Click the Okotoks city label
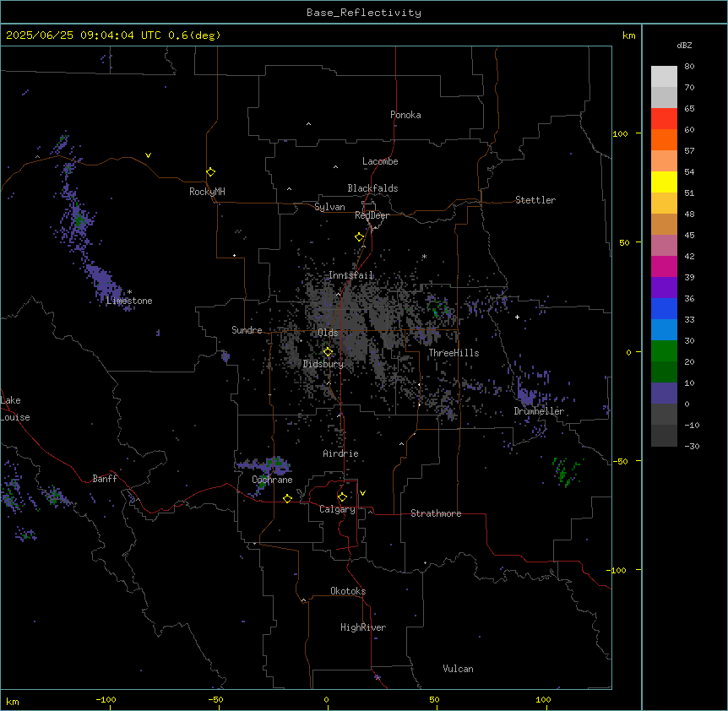728x711 pixels. (x=348, y=591)
